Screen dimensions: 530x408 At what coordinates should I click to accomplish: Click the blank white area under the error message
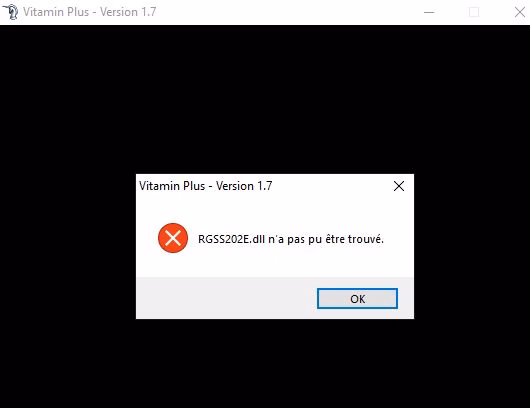(x=275, y=265)
